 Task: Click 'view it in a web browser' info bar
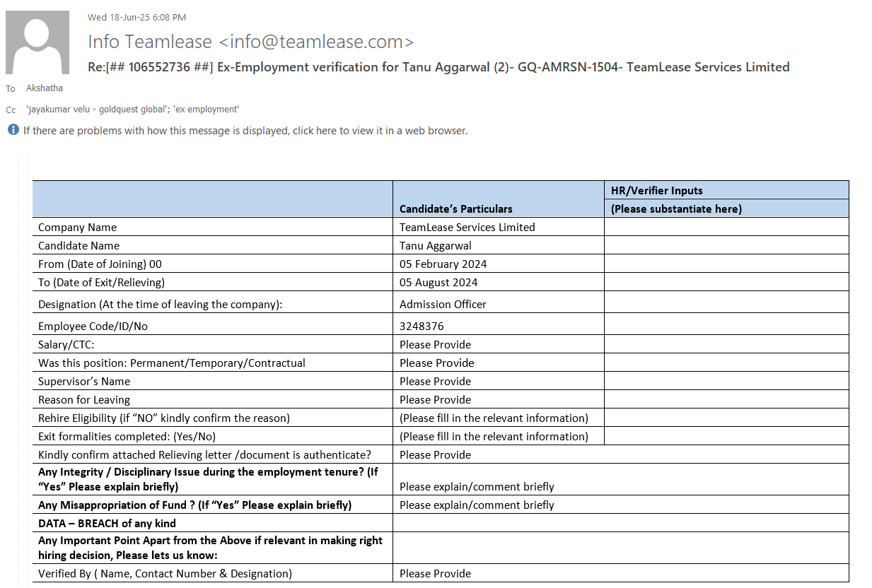tap(245, 131)
